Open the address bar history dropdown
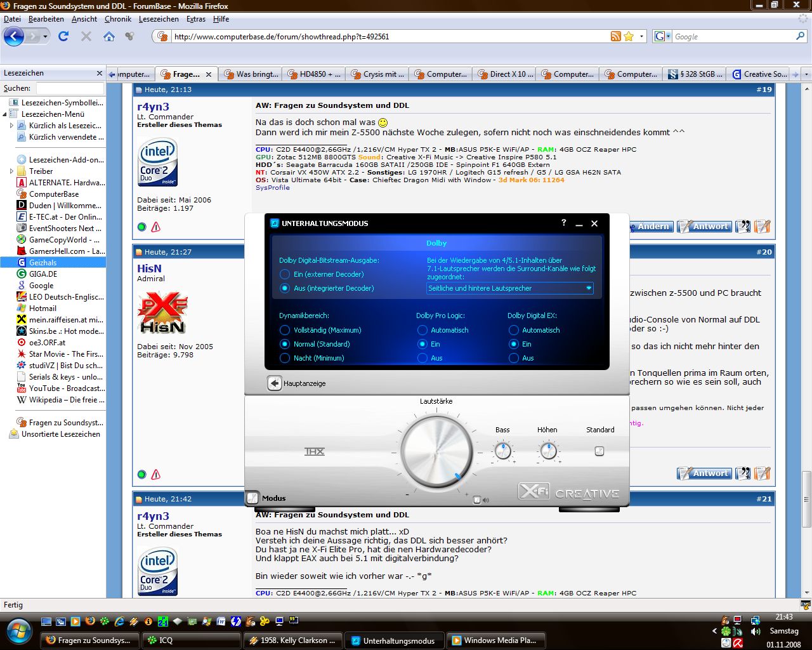Screen dimensions: 812x650 (641, 36)
